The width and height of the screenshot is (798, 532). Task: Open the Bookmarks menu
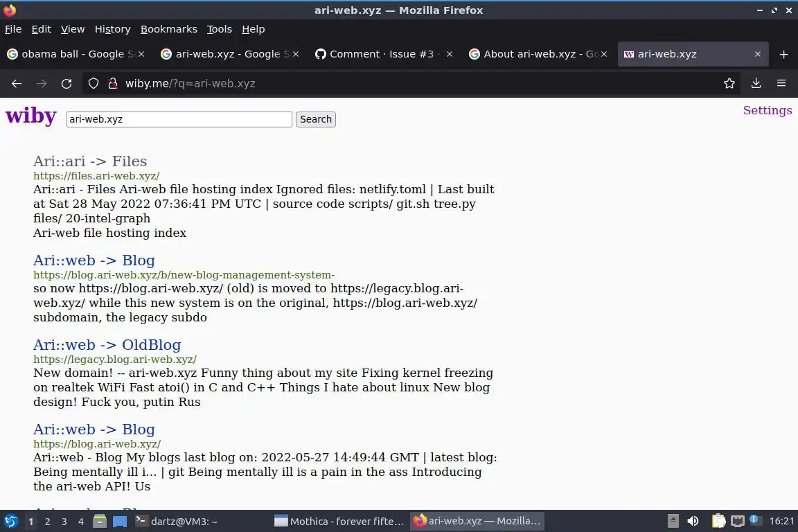169,29
